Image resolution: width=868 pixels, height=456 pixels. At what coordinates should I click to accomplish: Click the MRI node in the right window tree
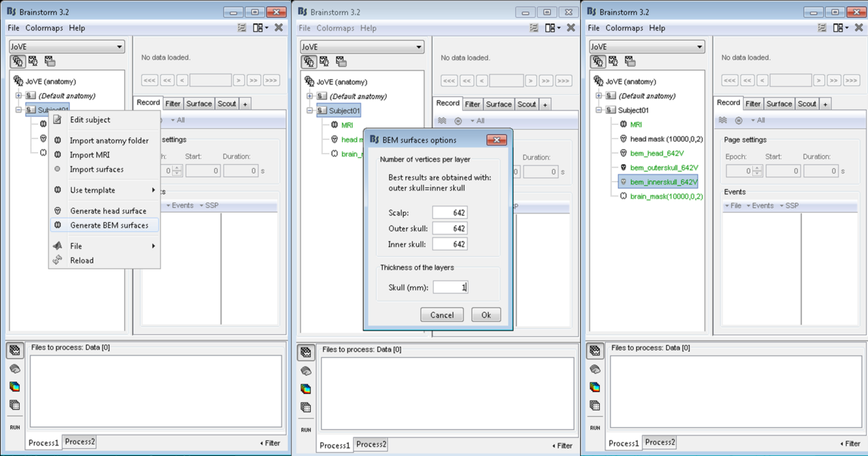pyautogui.click(x=636, y=124)
